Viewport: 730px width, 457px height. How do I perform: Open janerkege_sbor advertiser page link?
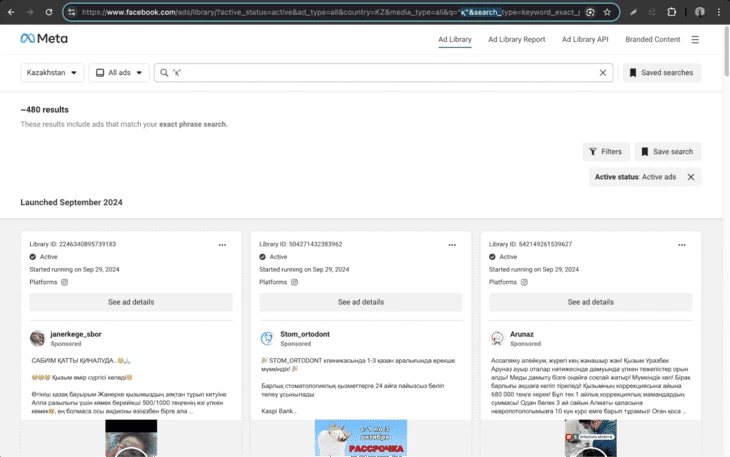pos(76,334)
